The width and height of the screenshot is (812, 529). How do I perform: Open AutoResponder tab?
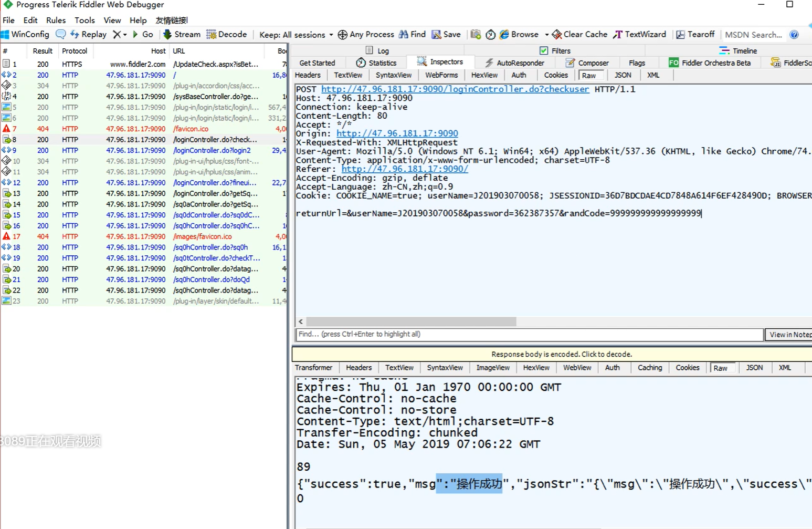tap(514, 63)
